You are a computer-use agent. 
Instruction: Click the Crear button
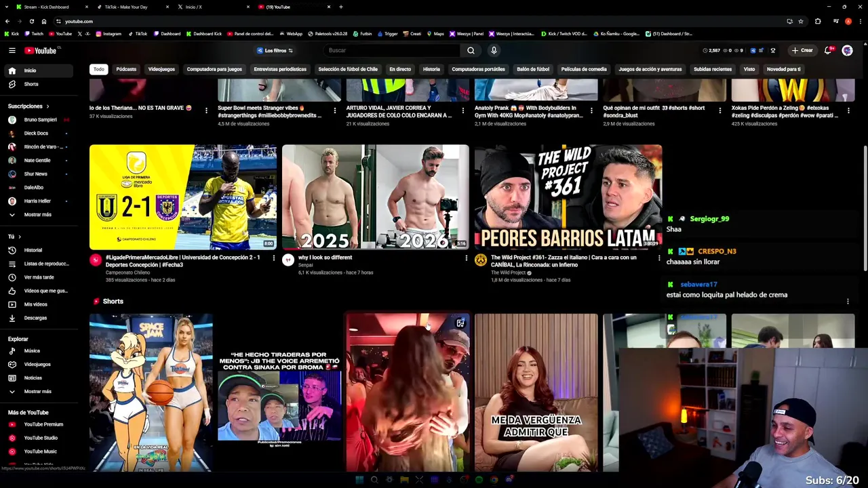802,50
